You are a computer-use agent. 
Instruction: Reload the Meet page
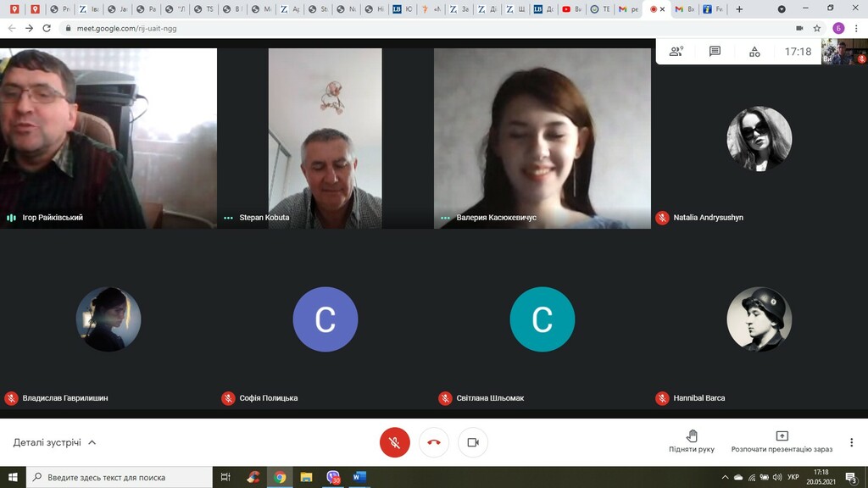[47, 28]
